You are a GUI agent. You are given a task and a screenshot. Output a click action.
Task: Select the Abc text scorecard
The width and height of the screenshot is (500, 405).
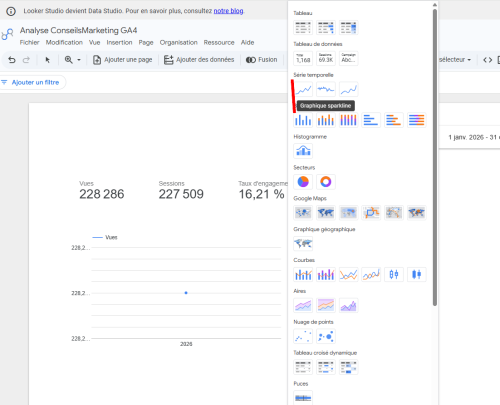click(x=348, y=58)
